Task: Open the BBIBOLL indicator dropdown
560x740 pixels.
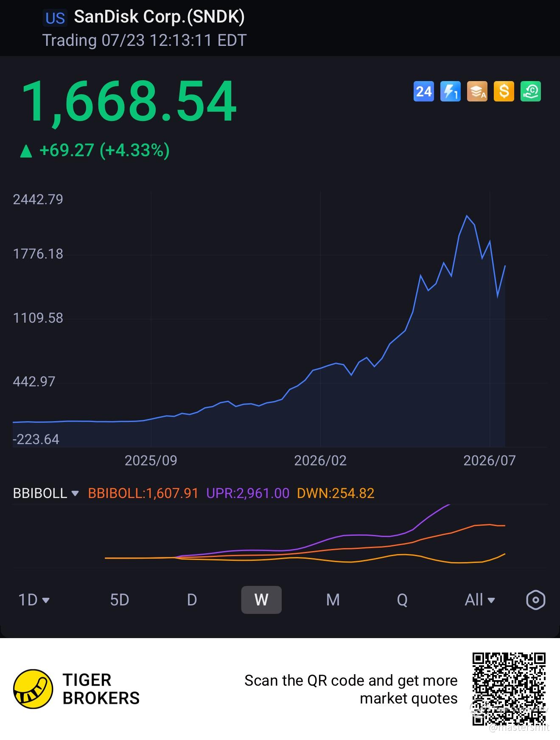Action: [x=46, y=493]
